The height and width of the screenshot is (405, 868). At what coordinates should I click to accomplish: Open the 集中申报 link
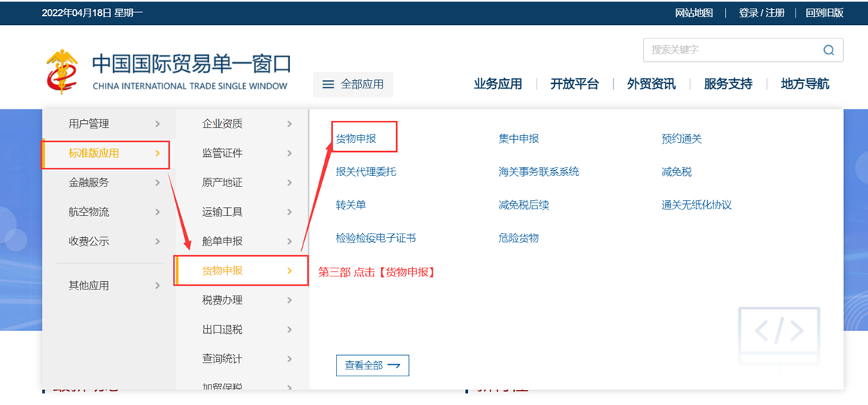(519, 139)
